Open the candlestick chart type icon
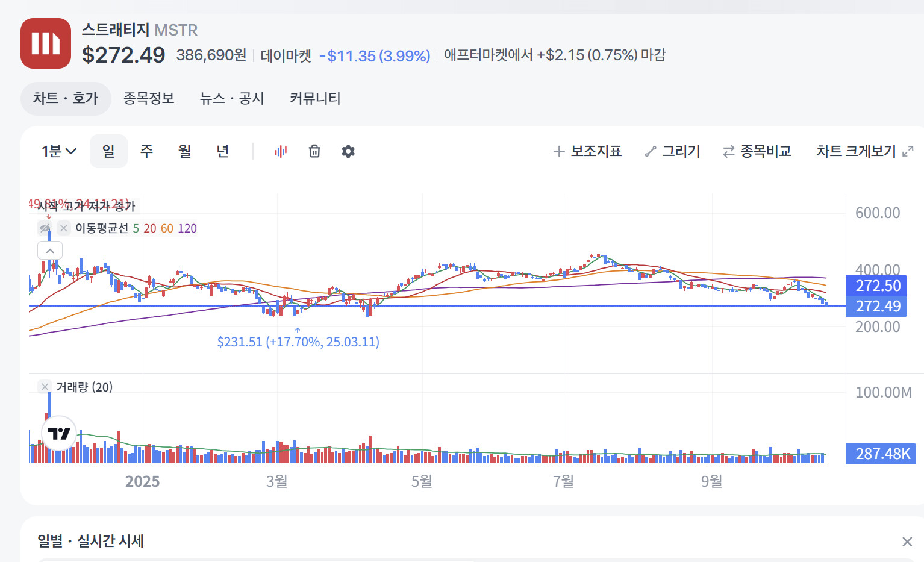Image resolution: width=924 pixels, height=562 pixels. coord(281,151)
